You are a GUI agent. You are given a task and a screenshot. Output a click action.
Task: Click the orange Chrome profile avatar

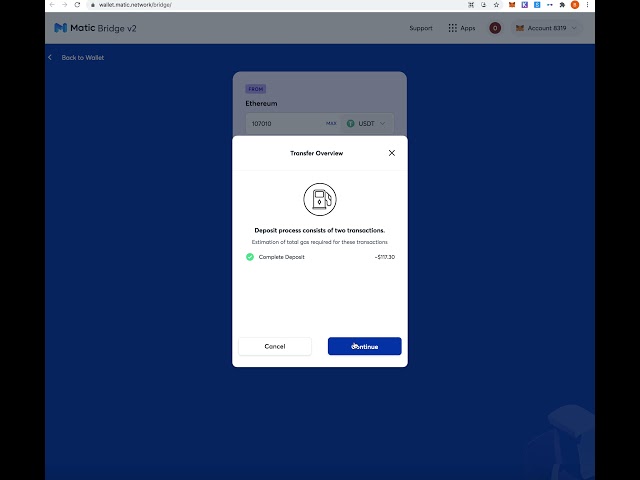coord(575,5)
